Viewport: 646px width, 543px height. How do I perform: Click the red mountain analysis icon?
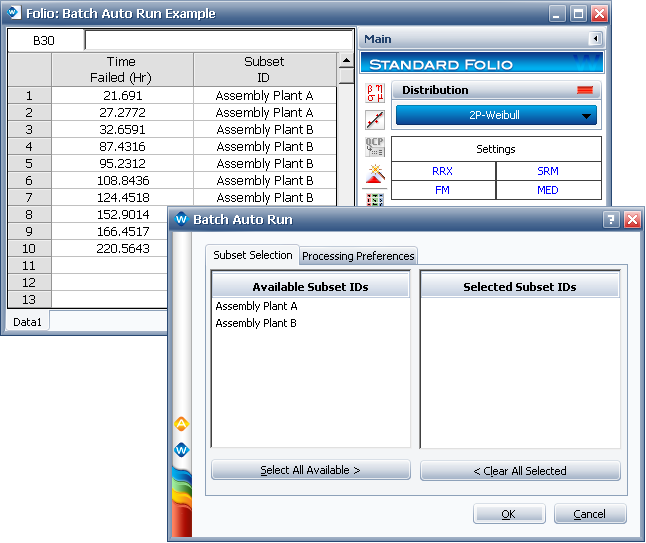(x=375, y=175)
